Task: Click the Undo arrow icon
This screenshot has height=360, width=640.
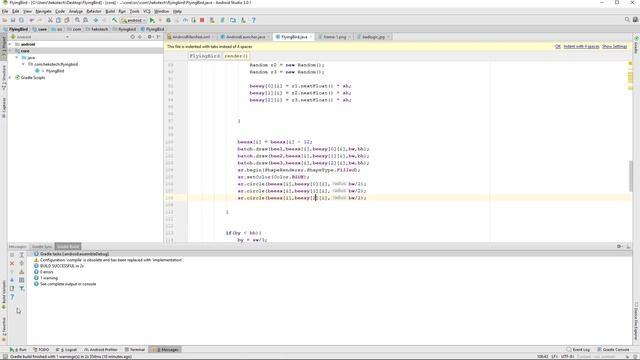Action: pyautogui.click(x=31, y=20)
